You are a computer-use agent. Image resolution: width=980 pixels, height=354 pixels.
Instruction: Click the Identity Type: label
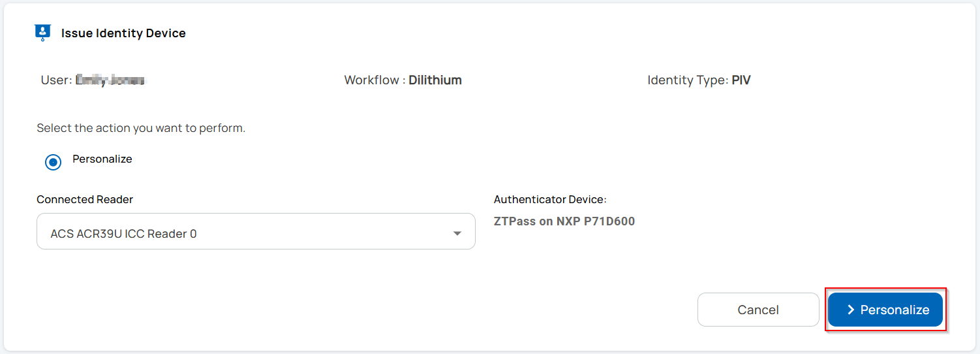pyautogui.click(x=687, y=80)
